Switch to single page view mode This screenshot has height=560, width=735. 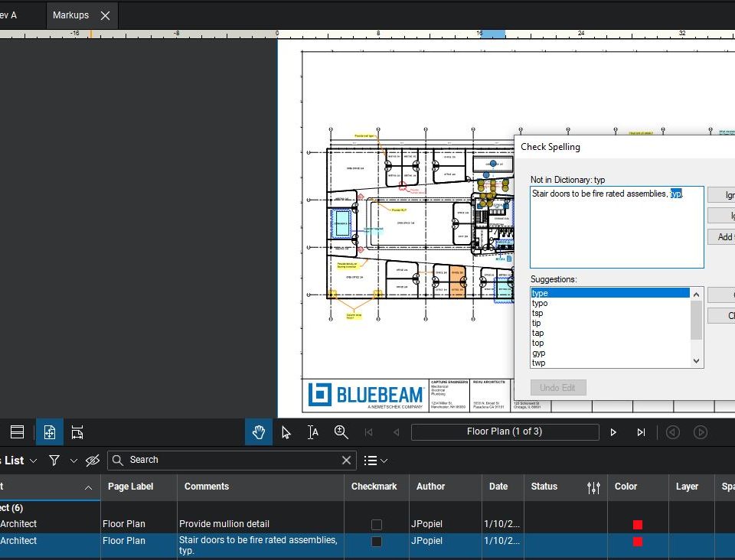[50, 432]
